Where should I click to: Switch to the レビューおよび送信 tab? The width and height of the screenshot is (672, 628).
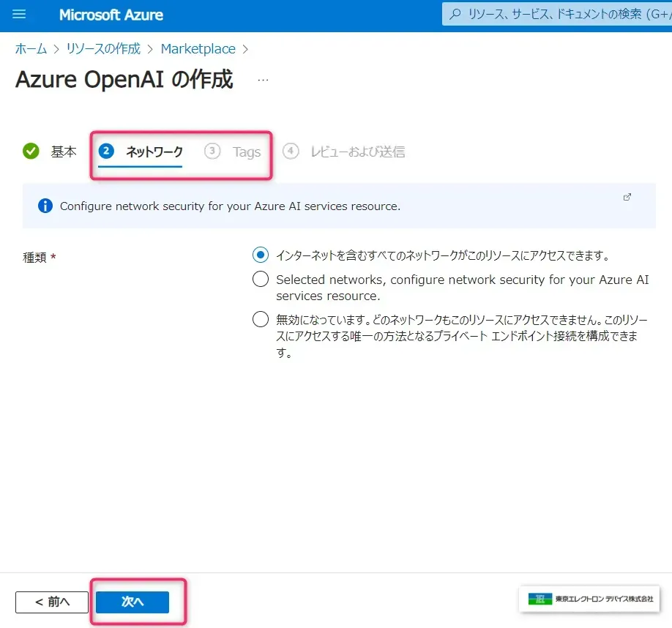357,152
